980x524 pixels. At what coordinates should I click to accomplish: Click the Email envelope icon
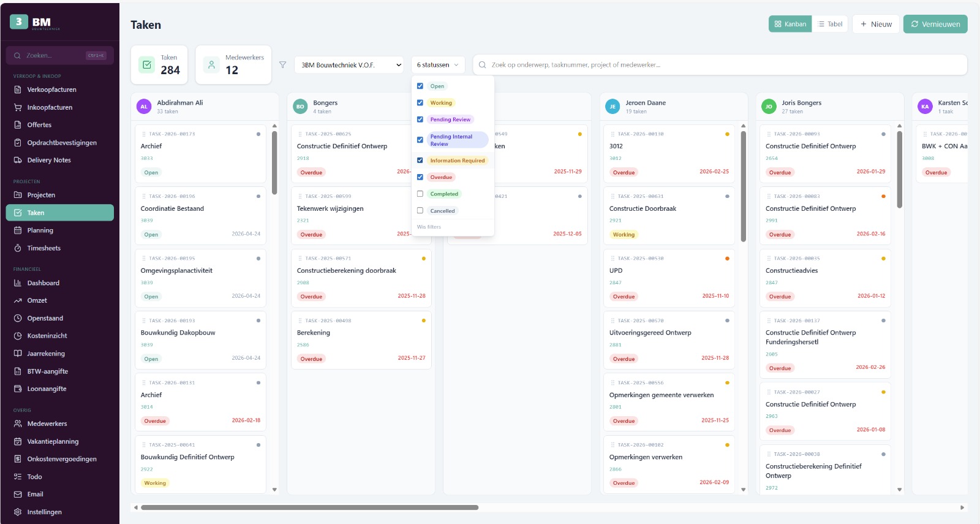click(18, 495)
